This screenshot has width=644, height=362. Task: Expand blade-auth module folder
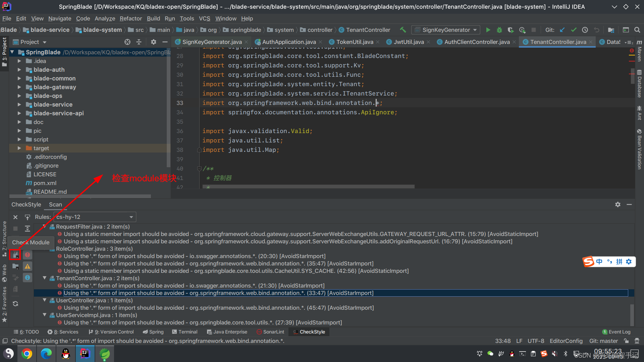(x=19, y=70)
